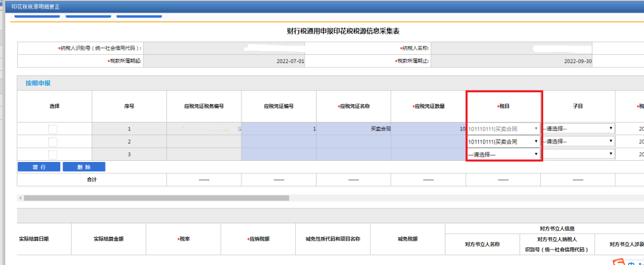
Task: Click the 应税凭证税务编号 column header
Action: pyautogui.click(x=204, y=106)
